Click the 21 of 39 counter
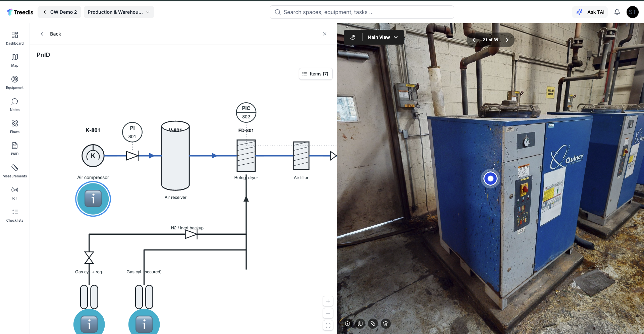The width and height of the screenshot is (644, 334). click(x=490, y=40)
